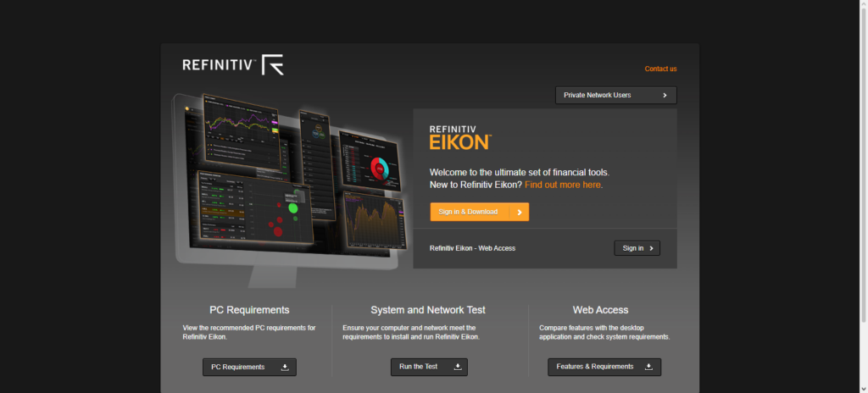The width and height of the screenshot is (868, 393).
Task: Click the "Web Access" heading
Action: (x=601, y=310)
